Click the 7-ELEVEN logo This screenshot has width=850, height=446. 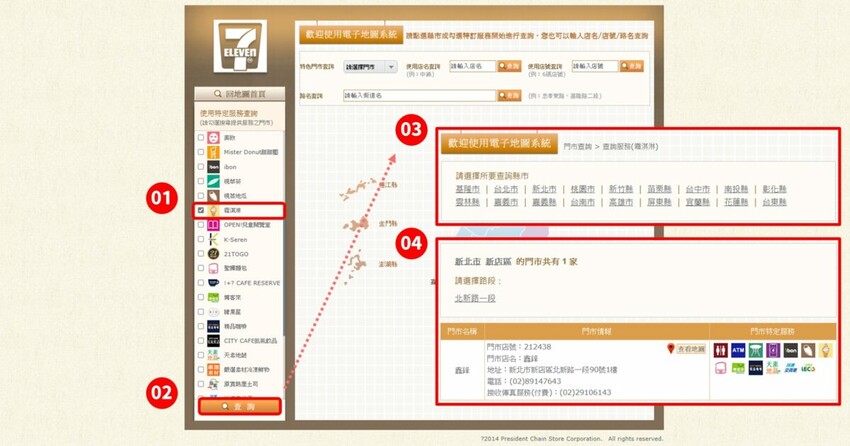click(x=238, y=47)
